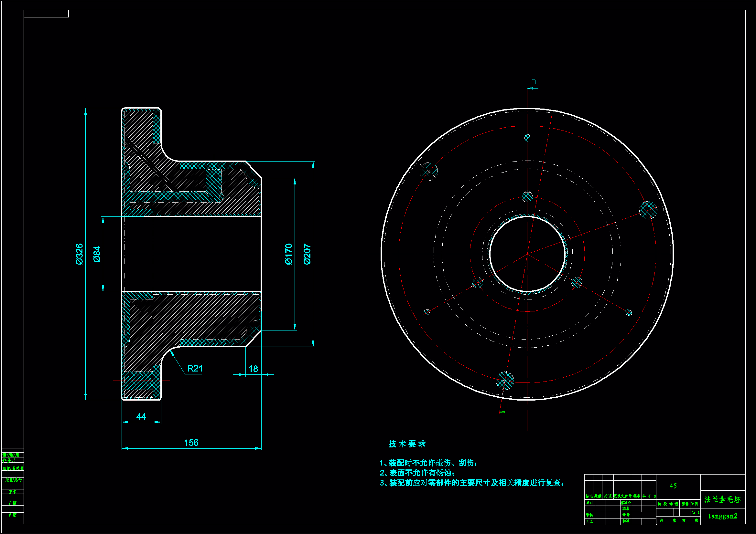
Task: Click the 1:1 scale value cell
Action: [x=696, y=513]
